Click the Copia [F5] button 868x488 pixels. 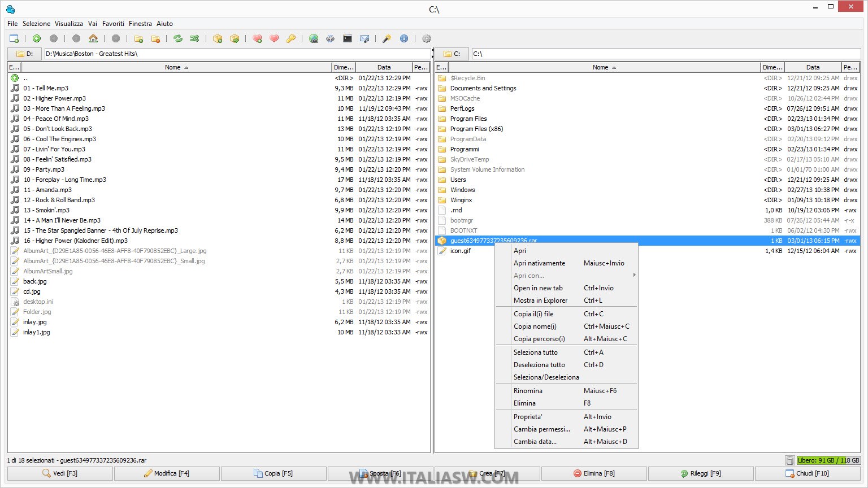tap(274, 473)
